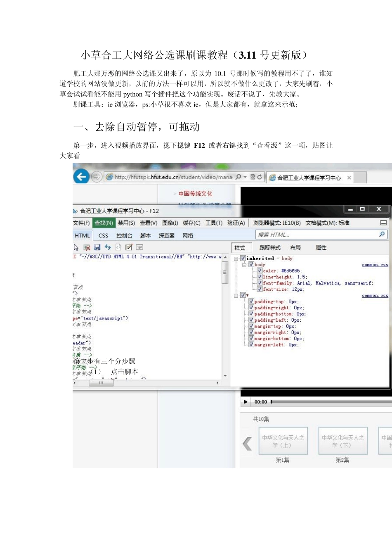
Task: Open the 验证(A) menu
Action: (236, 223)
